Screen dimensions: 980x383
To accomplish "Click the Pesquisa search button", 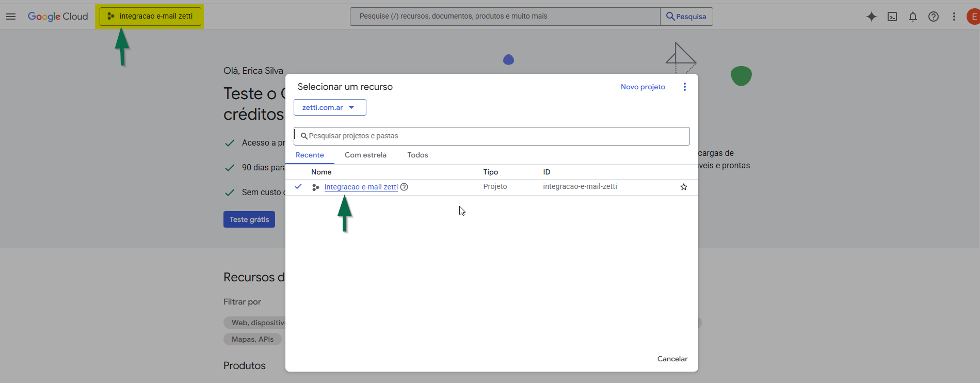I will click(686, 17).
